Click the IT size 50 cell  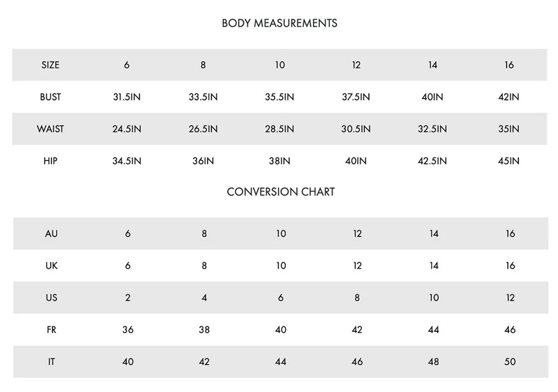pyautogui.click(x=510, y=362)
